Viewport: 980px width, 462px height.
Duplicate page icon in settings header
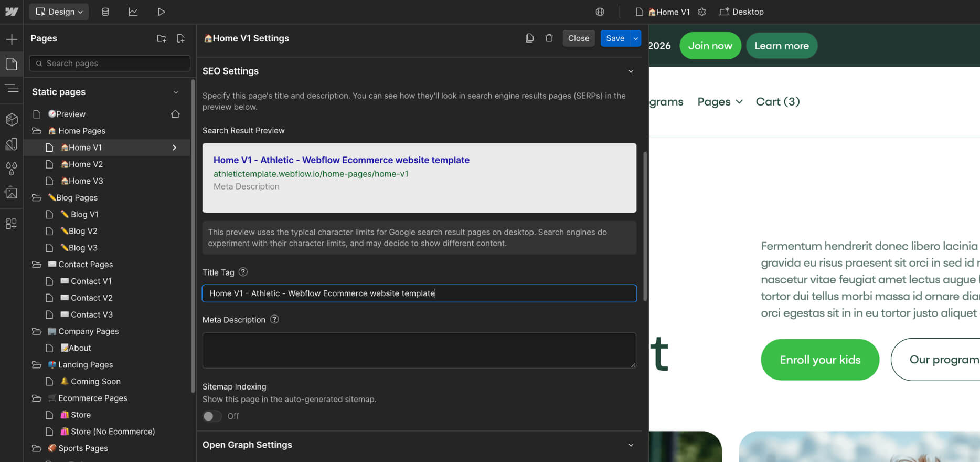coord(529,38)
